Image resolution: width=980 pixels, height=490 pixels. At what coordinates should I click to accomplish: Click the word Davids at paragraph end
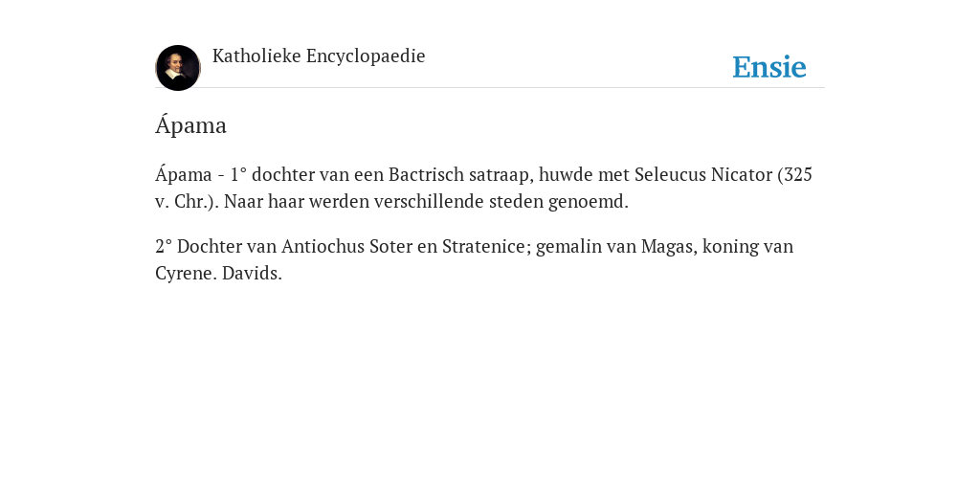point(252,274)
